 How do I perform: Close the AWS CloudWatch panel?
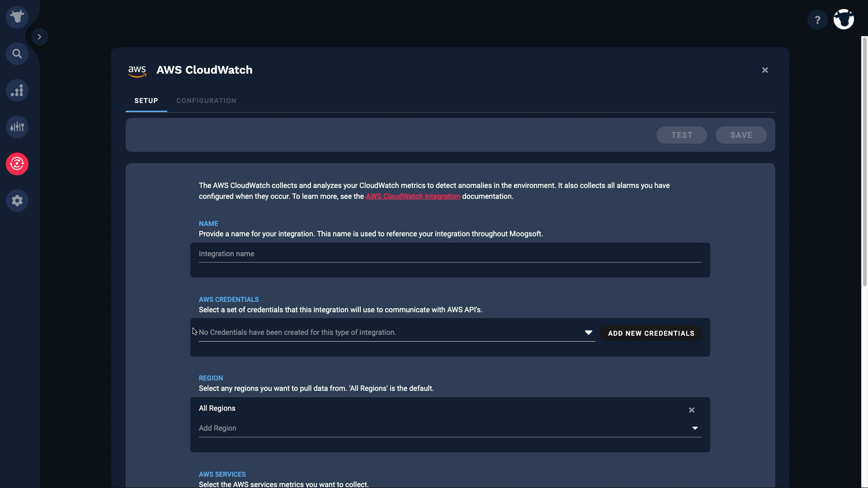point(765,70)
